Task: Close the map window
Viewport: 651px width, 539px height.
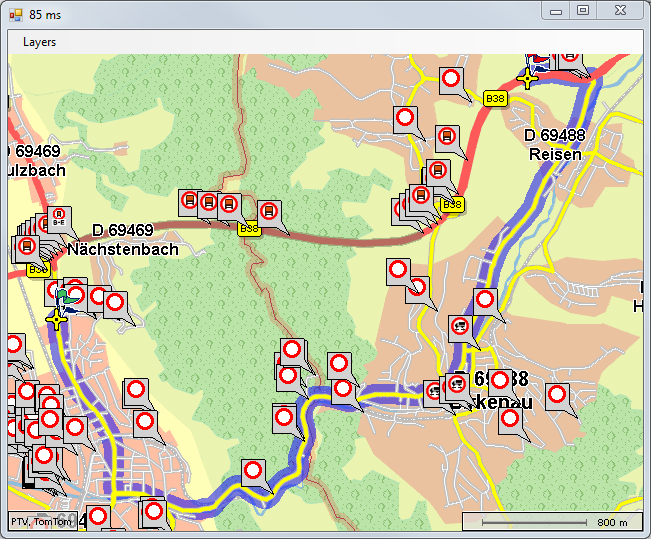Action: [x=622, y=10]
